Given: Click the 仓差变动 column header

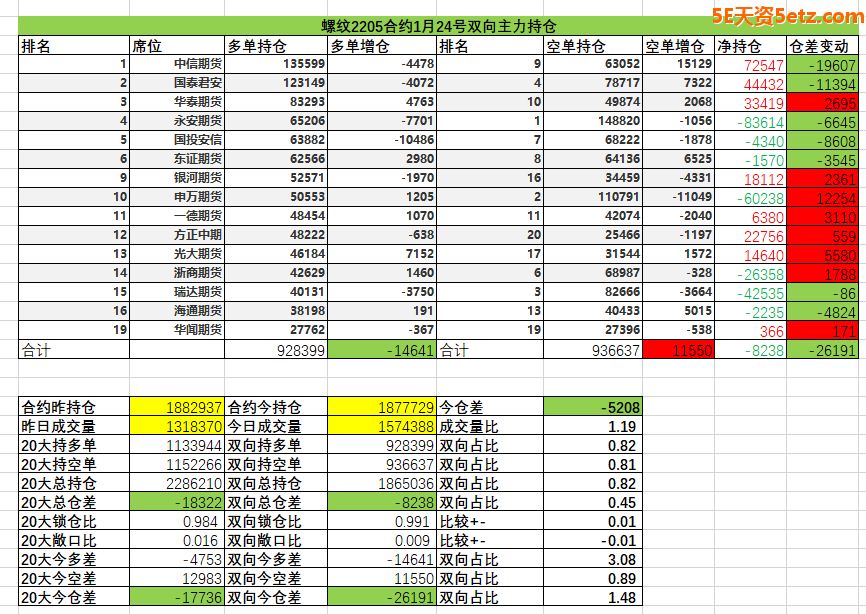Looking at the screenshot, I should [821, 46].
